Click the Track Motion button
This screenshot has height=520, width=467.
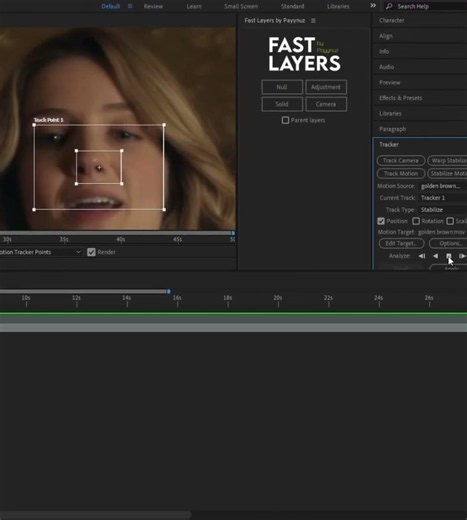coord(401,174)
